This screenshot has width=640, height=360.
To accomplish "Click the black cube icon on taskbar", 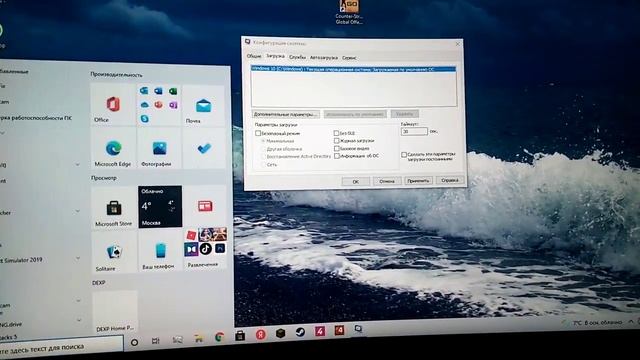I will point(280,333).
